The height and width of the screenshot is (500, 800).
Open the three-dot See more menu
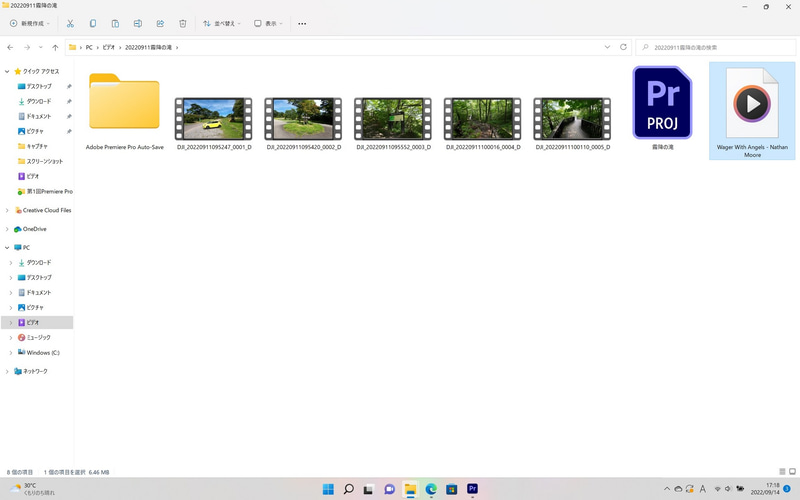(302, 23)
